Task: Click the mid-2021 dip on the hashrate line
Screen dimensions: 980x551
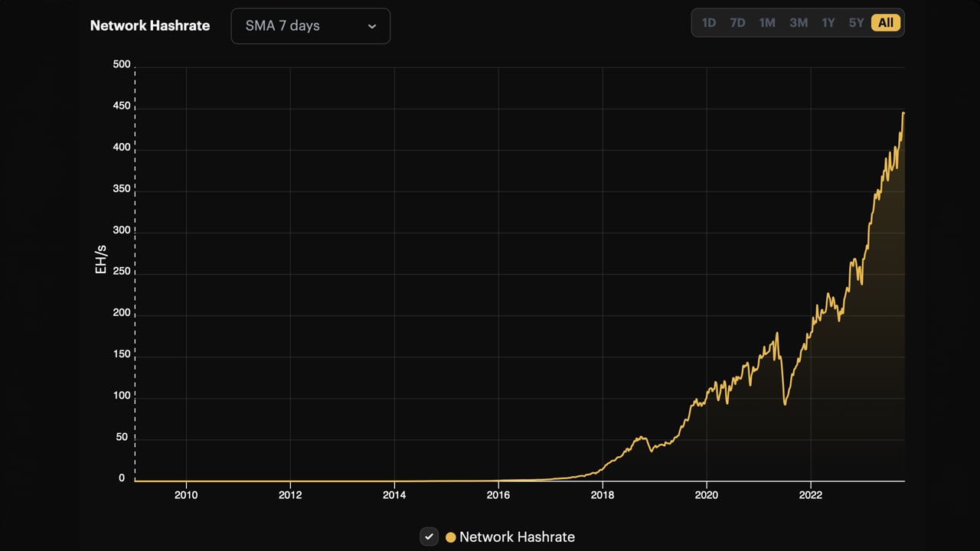Action: click(x=785, y=403)
